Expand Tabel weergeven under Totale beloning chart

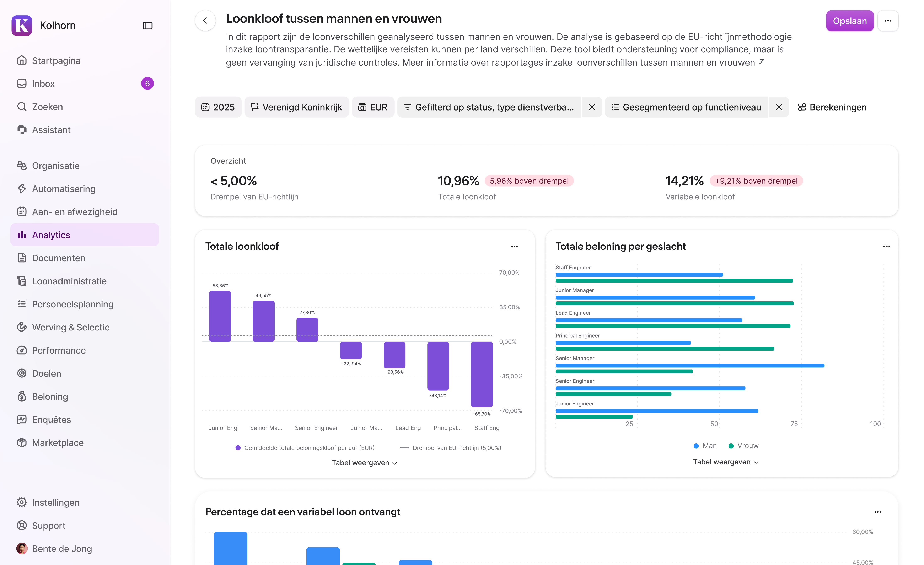(x=725, y=462)
